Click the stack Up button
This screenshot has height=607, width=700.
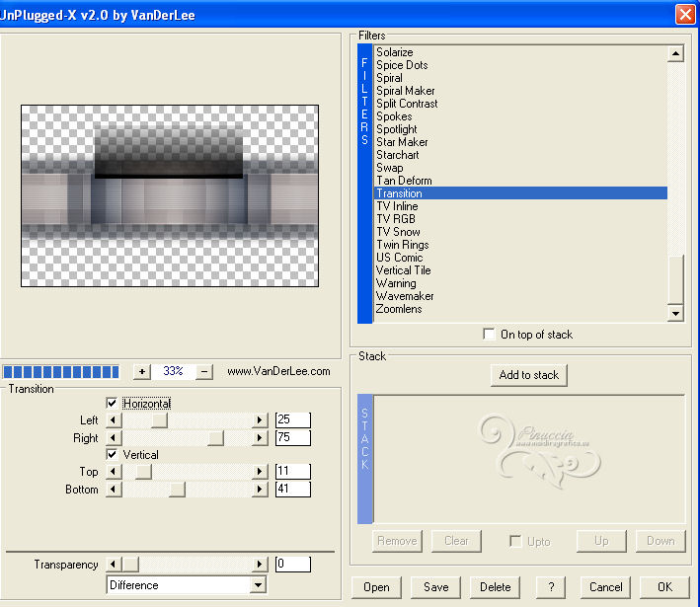pyautogui.click(x=601, y=541)
